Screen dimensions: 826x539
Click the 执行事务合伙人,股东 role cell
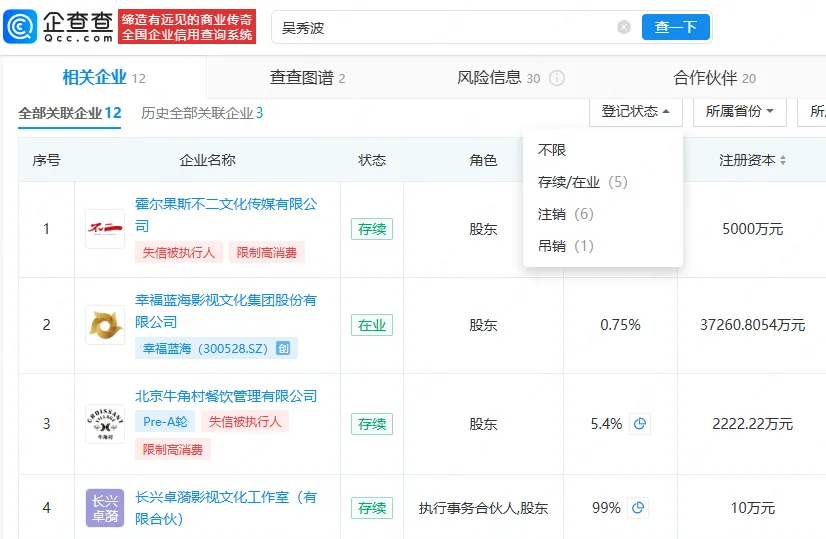click(x=483, y=508)
